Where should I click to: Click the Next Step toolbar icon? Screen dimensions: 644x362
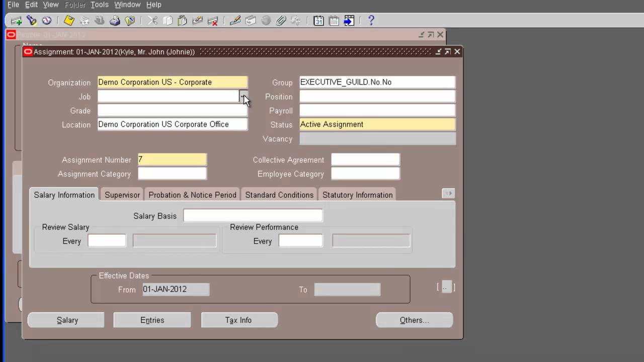(85, 21)
